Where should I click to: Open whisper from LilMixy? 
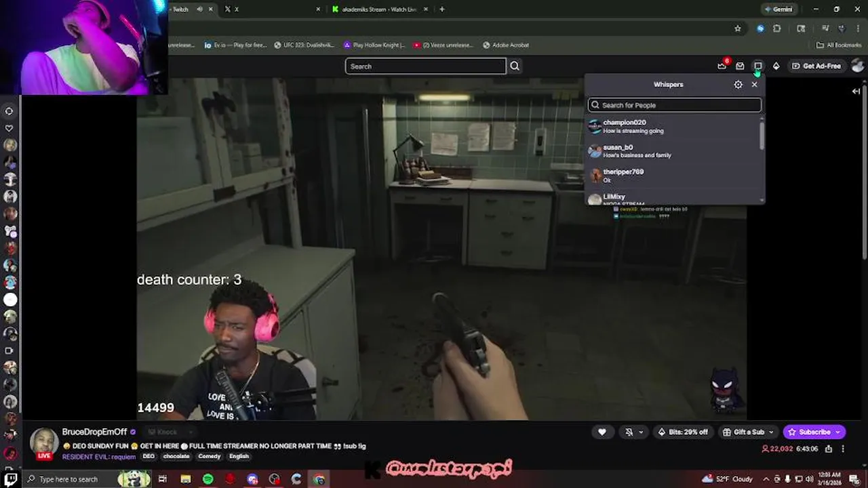pyautogui.click(x=674, y=197)
